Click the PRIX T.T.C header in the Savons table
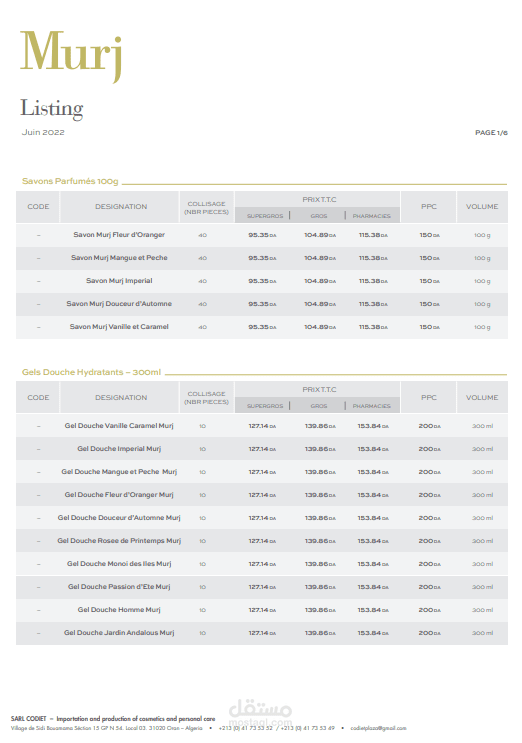 319,199
